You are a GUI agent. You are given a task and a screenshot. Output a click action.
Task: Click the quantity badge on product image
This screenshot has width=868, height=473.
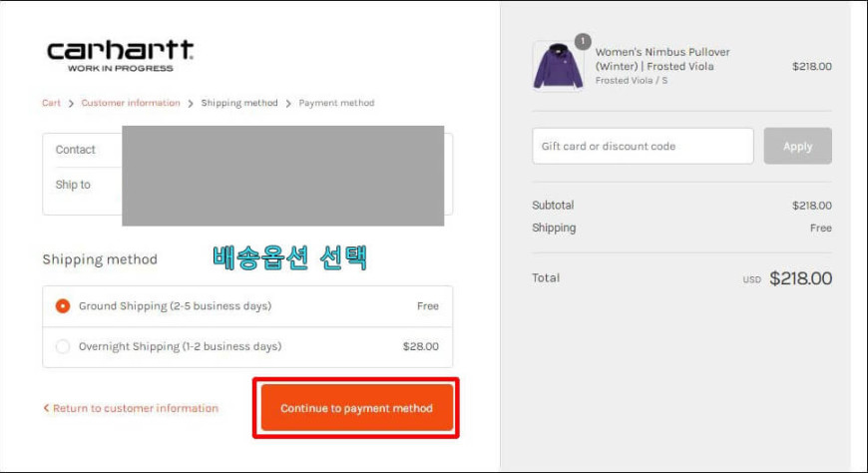[x=583, y=41]
